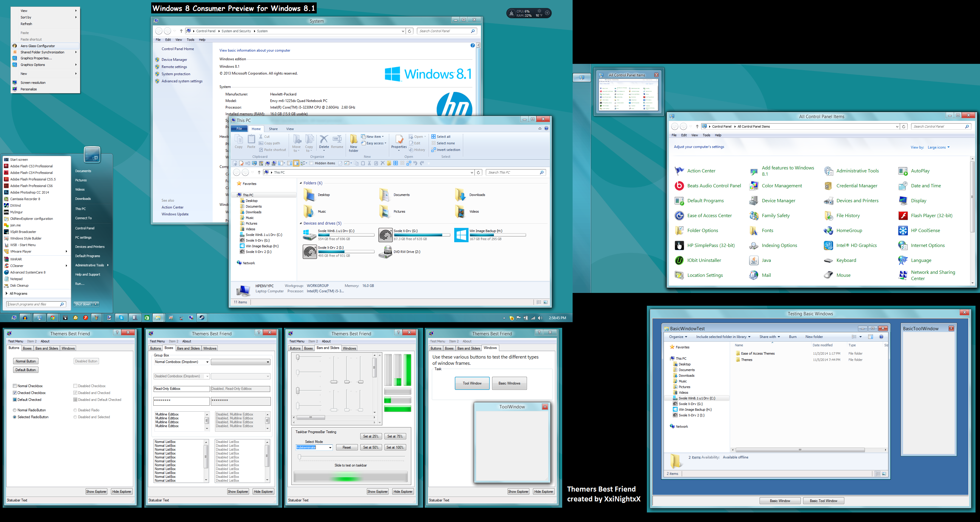Click the Chrome icon on the taskbar

(x=53, y=318)
